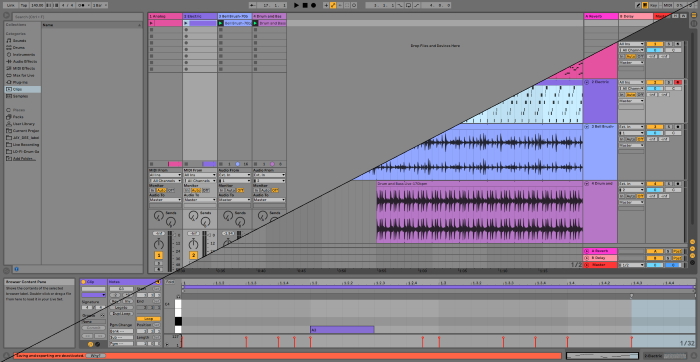Open the Master track 1/2 output dropdown
The image size is (700, 362).
(x=631, y=265)
